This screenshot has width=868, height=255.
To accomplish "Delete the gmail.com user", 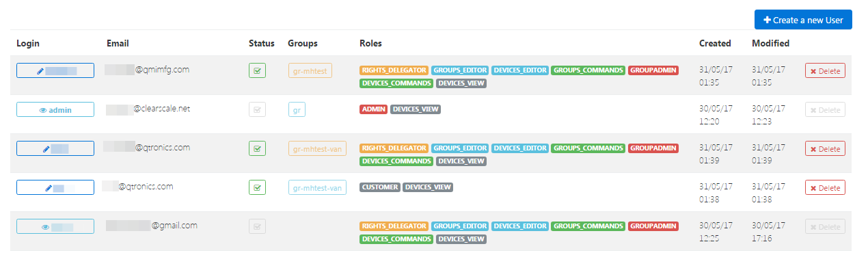I will click(x=825, y=227).
